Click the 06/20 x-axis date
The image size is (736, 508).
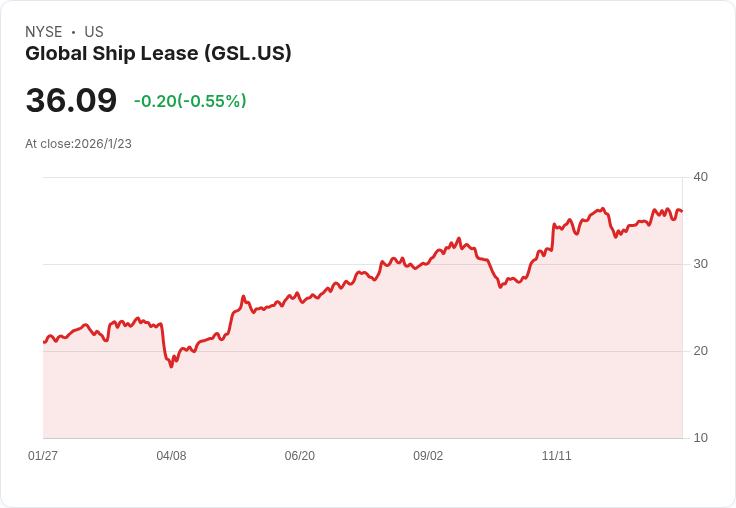(x=299, y=456)
